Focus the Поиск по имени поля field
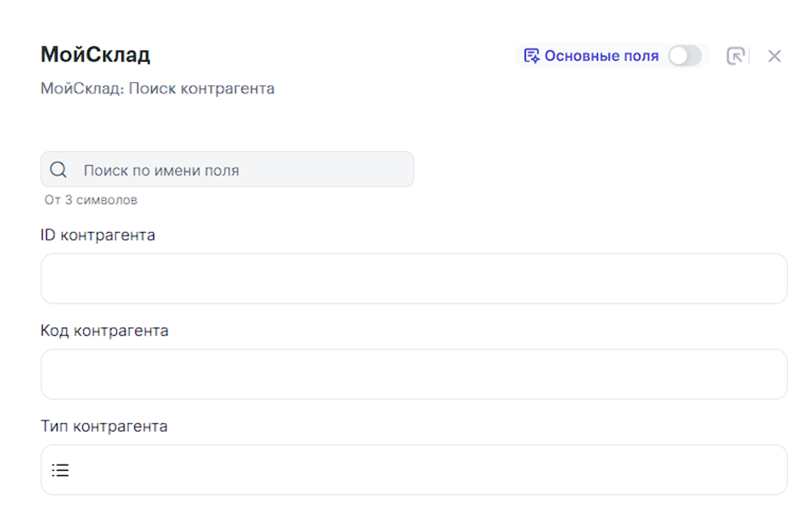This screenshot has width=812, height=513. click(x=242, y=170)
